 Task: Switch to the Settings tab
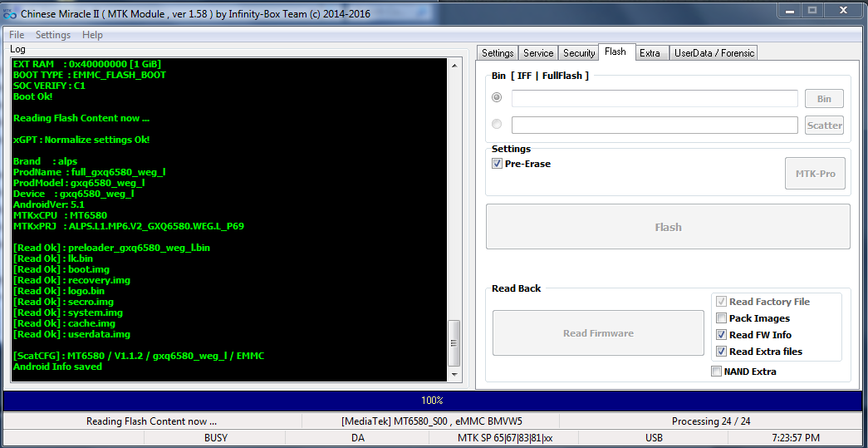tap(498, 53)
